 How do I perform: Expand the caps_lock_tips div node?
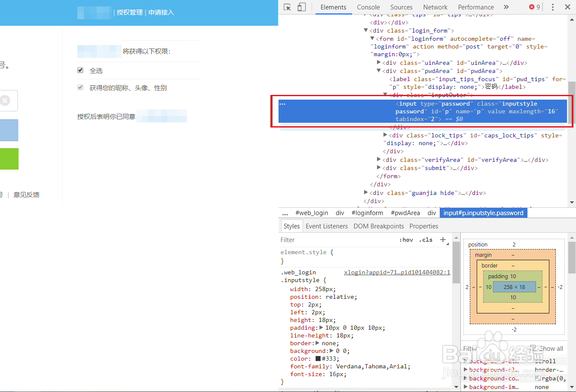(x=386, y=135)
